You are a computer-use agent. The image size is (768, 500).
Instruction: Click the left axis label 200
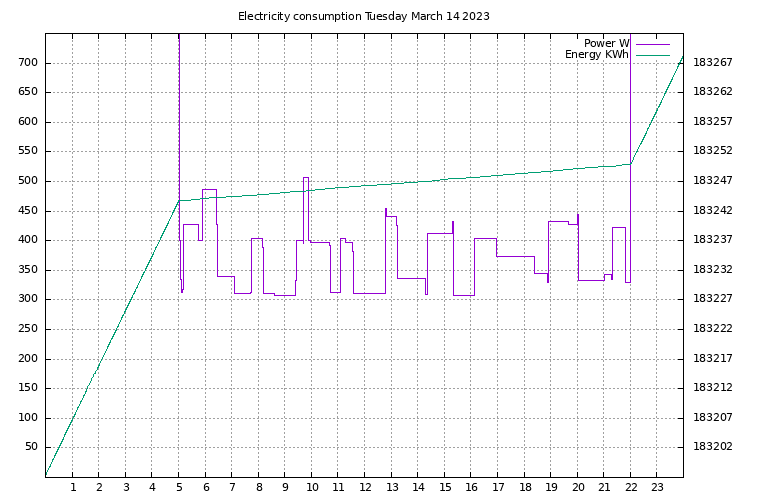pyautogui.click(x=28, y=358)
